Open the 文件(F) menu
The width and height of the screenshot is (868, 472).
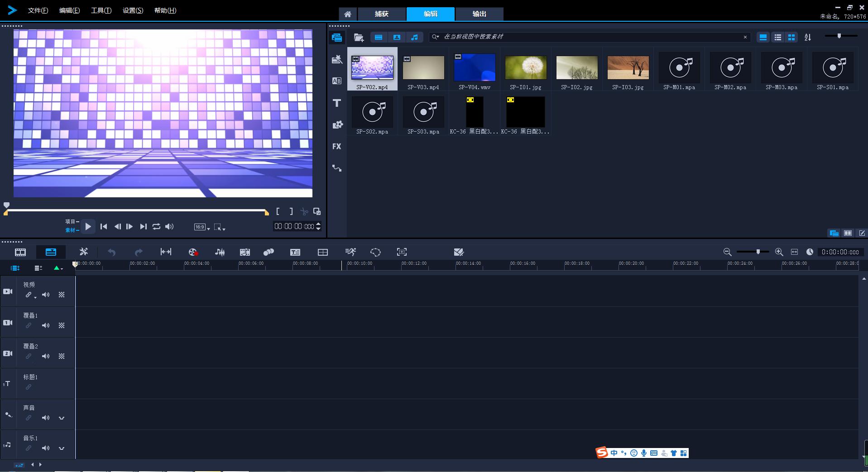point(38,10)
